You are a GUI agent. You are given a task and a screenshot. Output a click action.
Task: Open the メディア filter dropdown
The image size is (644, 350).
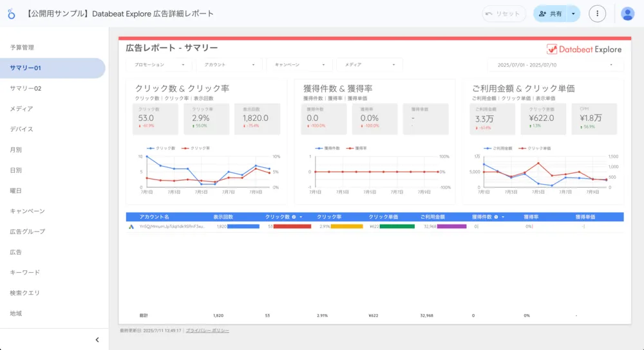[x=370, y=64]
